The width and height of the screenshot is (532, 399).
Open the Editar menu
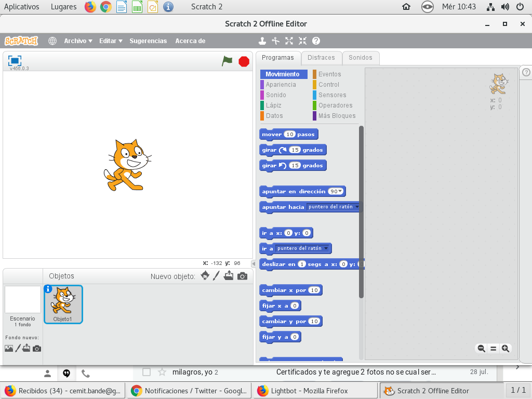[x=111, y=41]
